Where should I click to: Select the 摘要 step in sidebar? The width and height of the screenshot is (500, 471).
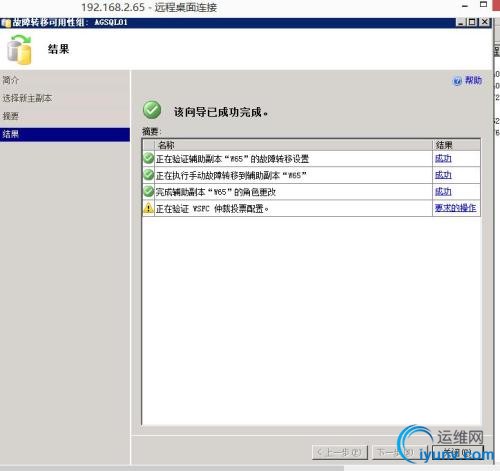coord(10,116)
